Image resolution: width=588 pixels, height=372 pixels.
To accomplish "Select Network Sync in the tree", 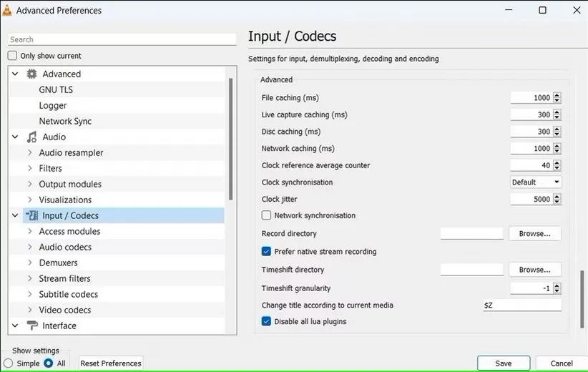I will [x=65, y=122].
